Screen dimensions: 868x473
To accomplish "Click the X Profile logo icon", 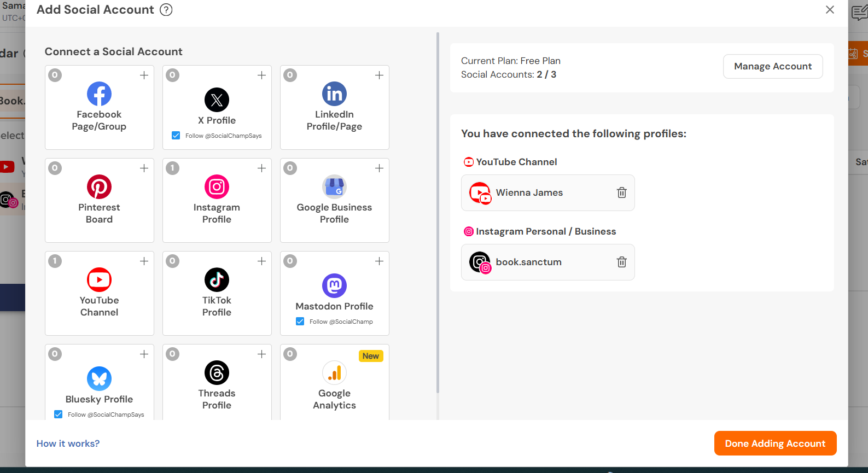I will coord(217,100).
